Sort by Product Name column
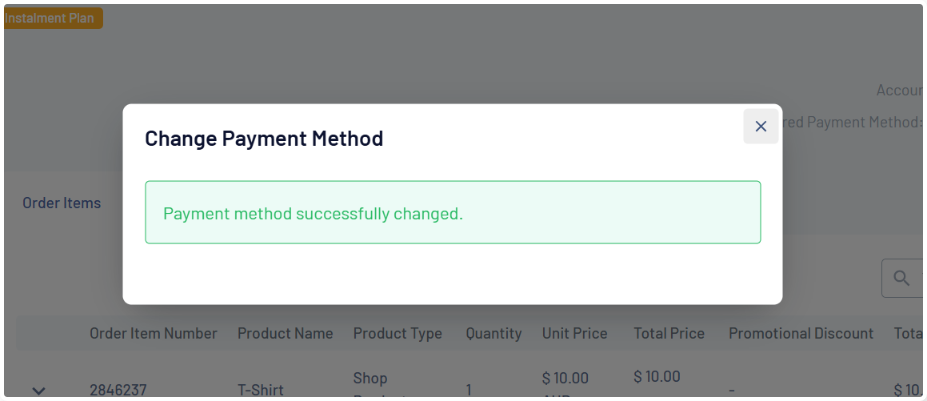The image size is (927, 401). [x=285, y=333]
